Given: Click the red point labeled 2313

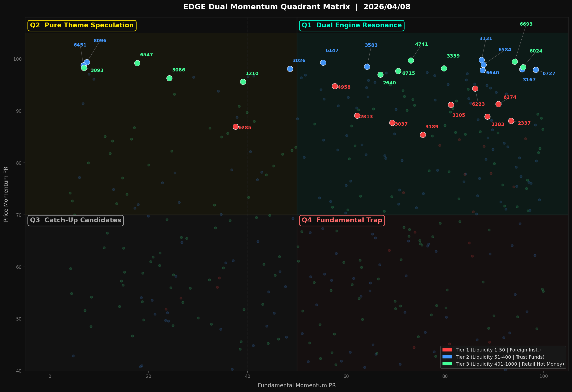Looking at the screenshot, I should [357, 116].
